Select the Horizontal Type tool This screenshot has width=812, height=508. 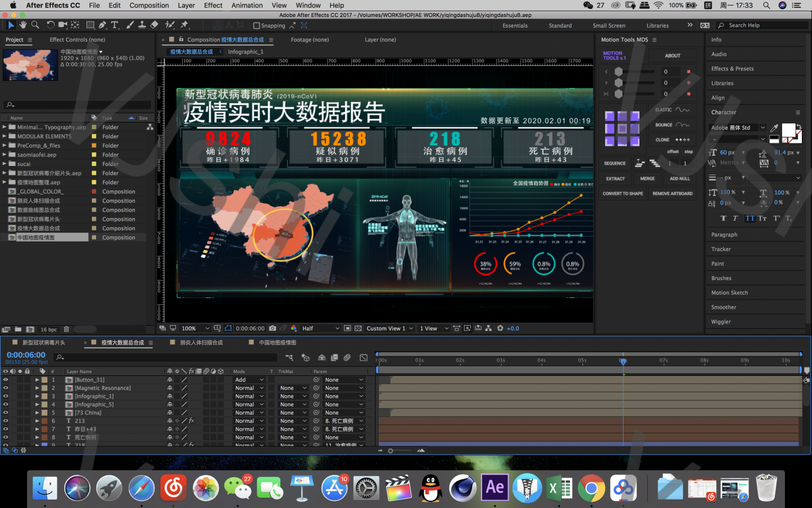click(114, 25)
